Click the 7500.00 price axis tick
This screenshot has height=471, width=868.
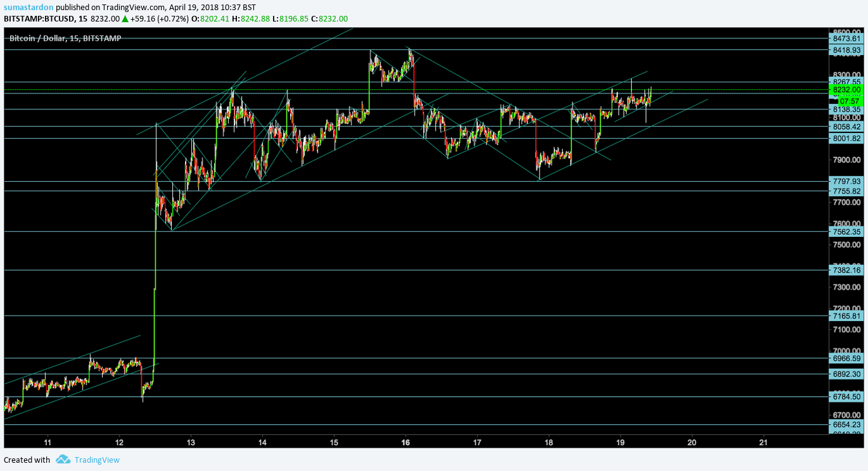pyautogui.click(x=846, y=245)
